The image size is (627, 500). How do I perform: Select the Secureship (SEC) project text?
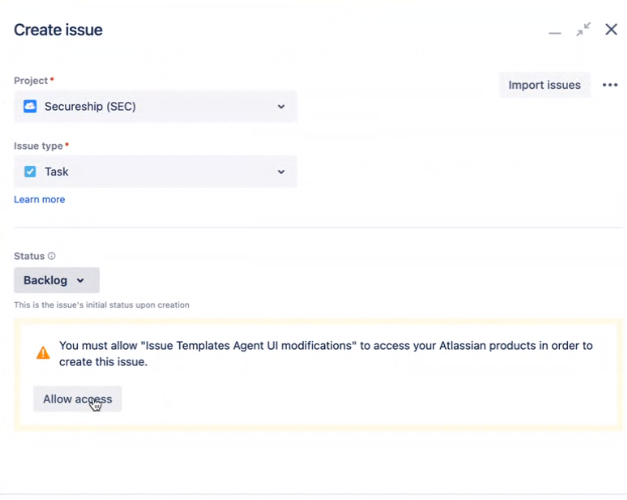tap(90, 107)
